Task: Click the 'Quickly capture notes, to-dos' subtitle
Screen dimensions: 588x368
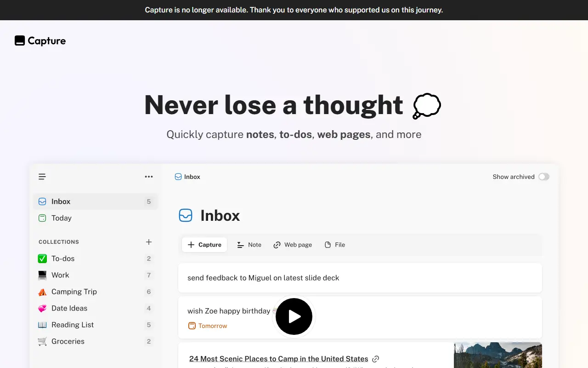Action: pos(294,134)
